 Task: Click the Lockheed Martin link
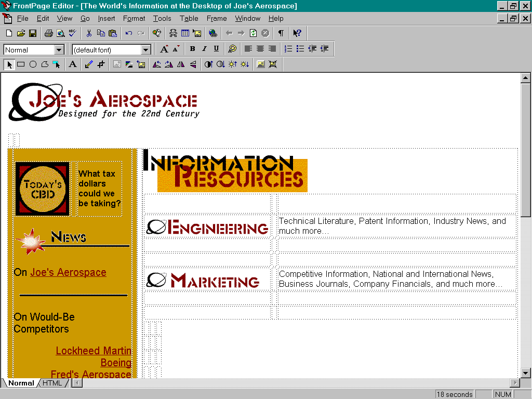(94, 351)
